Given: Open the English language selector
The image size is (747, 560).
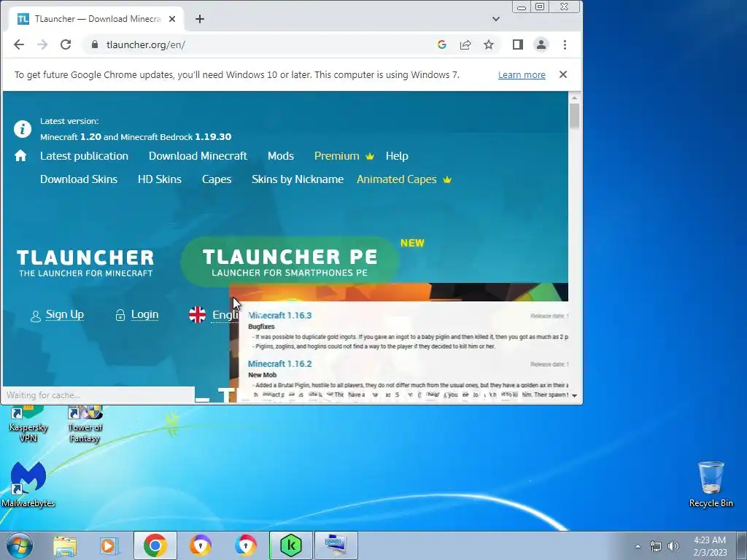Looking at the screenshot, I should pyautogui.click(x=214, y=314).
